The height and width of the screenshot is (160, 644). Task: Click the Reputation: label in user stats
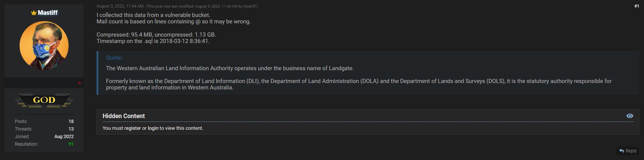click(26, 144)
